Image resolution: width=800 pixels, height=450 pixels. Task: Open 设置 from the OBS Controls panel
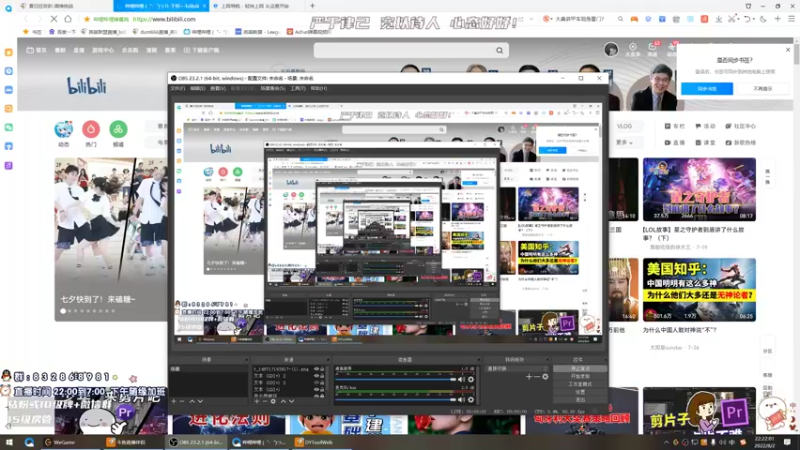pyautogui.click(x=580, y=392)
